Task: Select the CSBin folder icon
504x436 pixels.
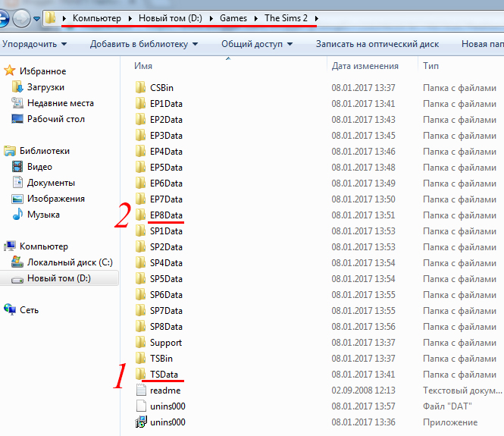Action: click(140, 87)
